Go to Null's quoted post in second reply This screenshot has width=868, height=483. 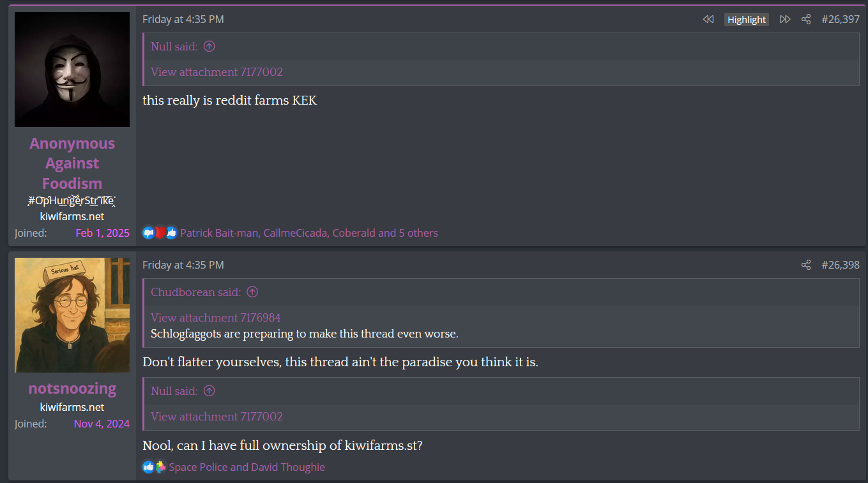(x=209, y=391)
